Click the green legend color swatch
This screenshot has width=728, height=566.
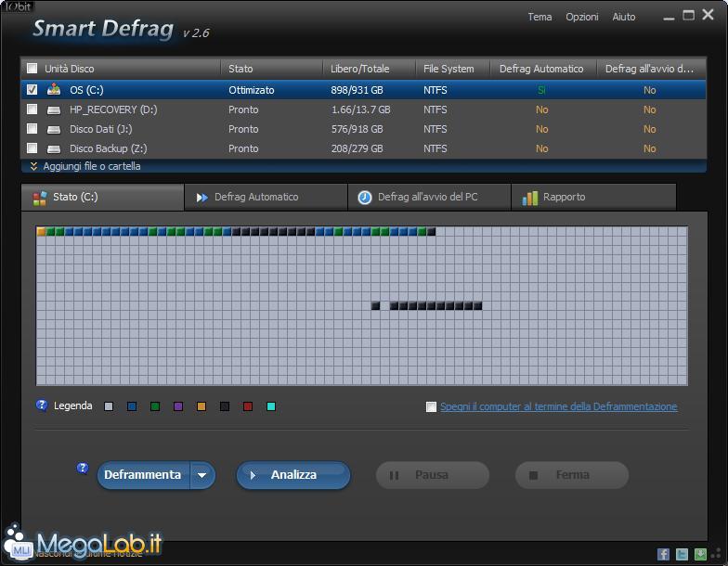(155, 406)
